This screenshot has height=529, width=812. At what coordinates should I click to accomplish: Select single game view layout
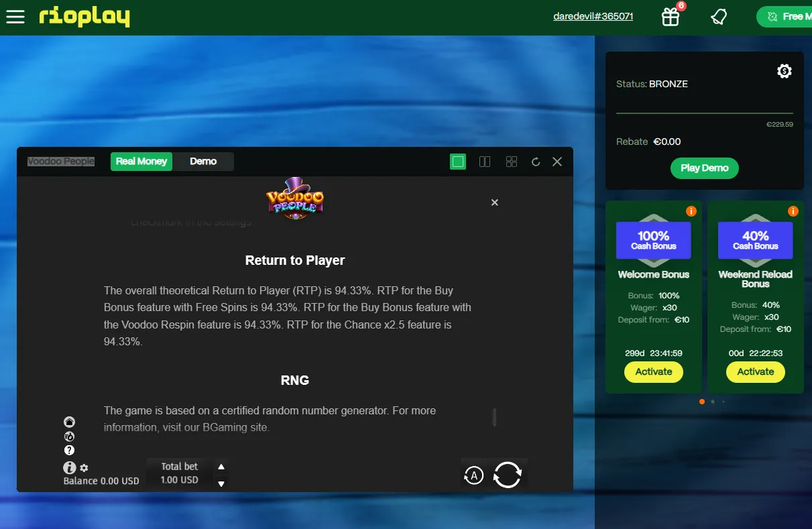point(458,162)
